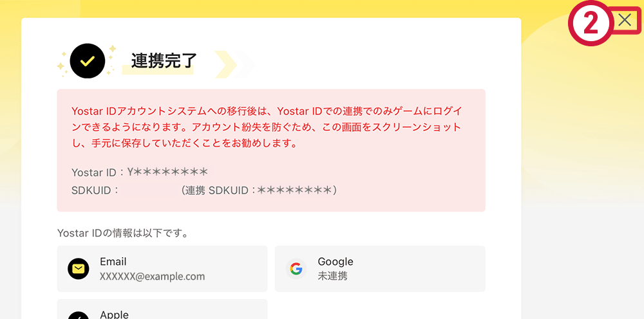
Task: Click the masked Yostar ID value
Action: (167, 172)
